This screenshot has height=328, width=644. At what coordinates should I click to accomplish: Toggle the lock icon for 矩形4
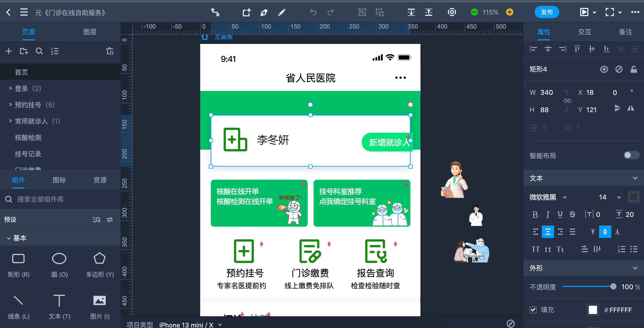[x=634, y=69]
